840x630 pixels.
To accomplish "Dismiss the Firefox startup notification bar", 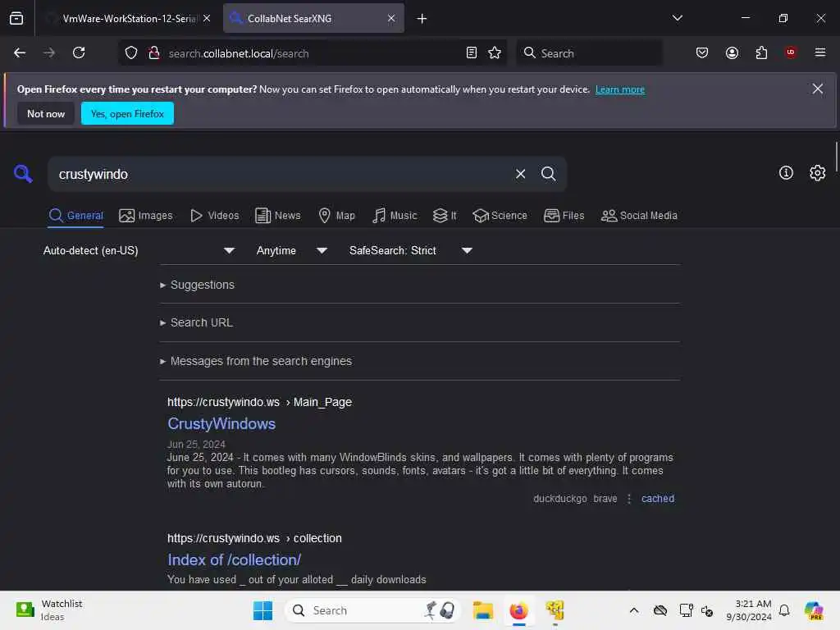I will click(818, 89).
